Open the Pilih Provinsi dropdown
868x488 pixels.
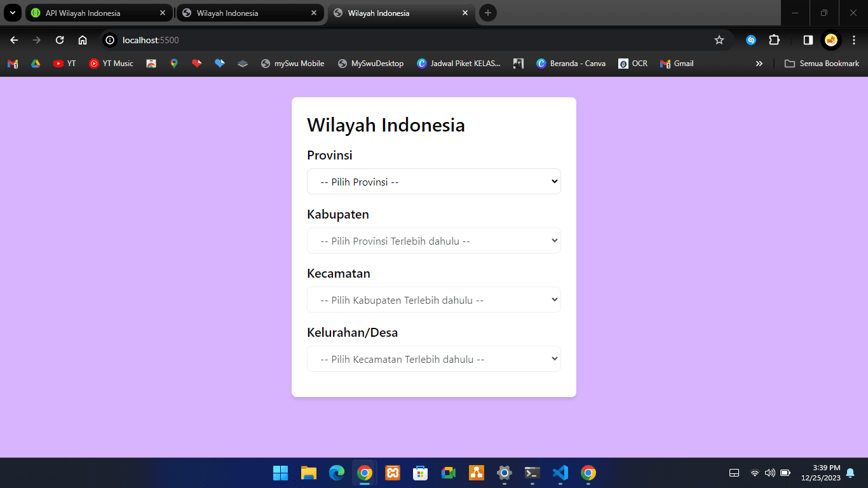click(x=434, y=182)
